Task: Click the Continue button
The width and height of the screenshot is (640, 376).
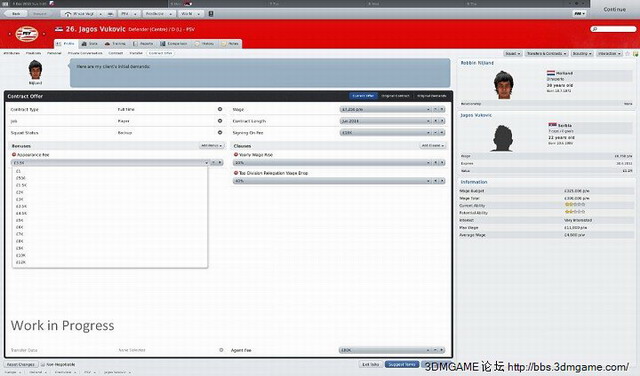Action: pyautogui.click(x=614, y=9)
